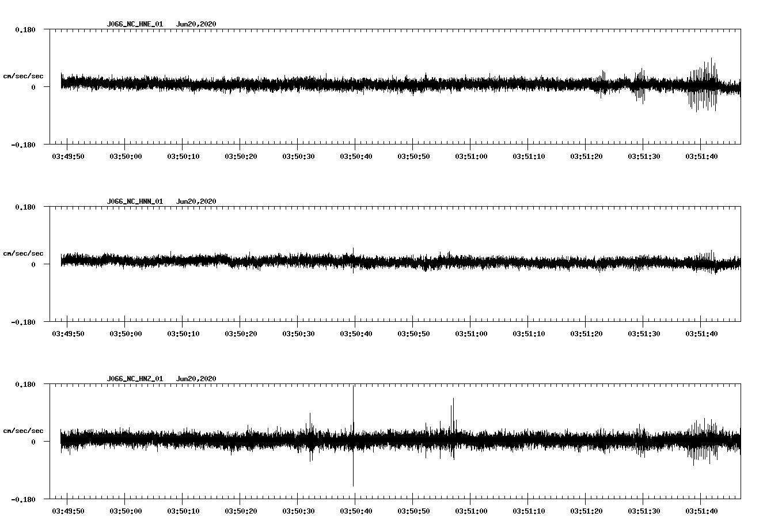
Task: Click 03:49:50 time label under HNN plot
Action: [x=68, y=333]
